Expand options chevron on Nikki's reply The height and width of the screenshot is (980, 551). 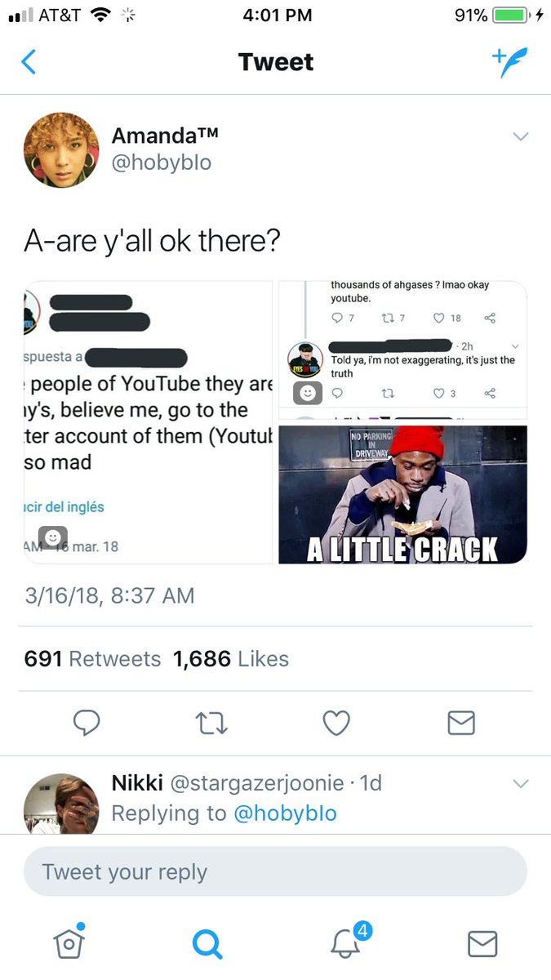coord(520,784)
